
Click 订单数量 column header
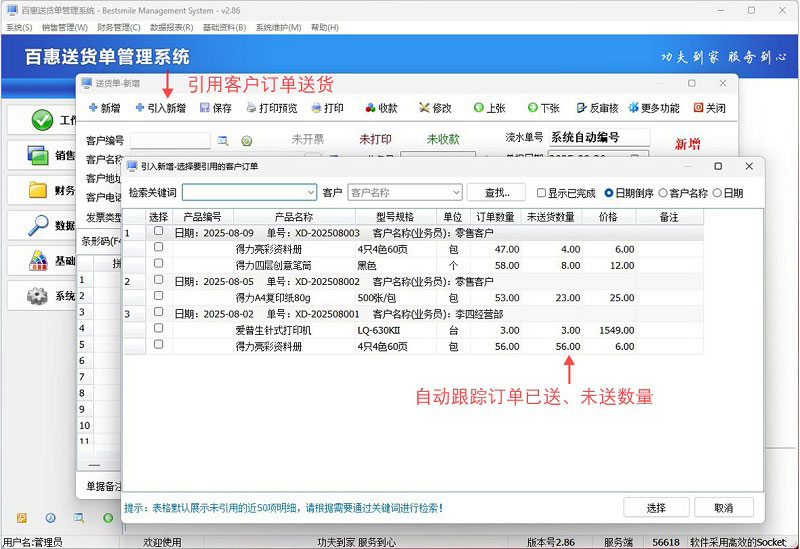[495, 217]
